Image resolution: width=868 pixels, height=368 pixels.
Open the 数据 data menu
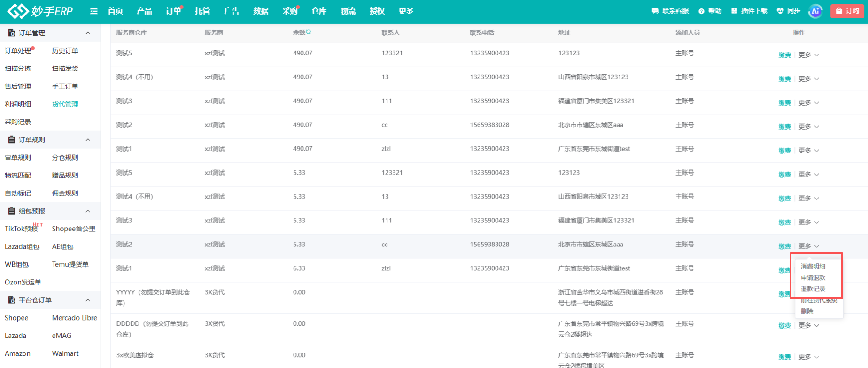coord(261,11)
